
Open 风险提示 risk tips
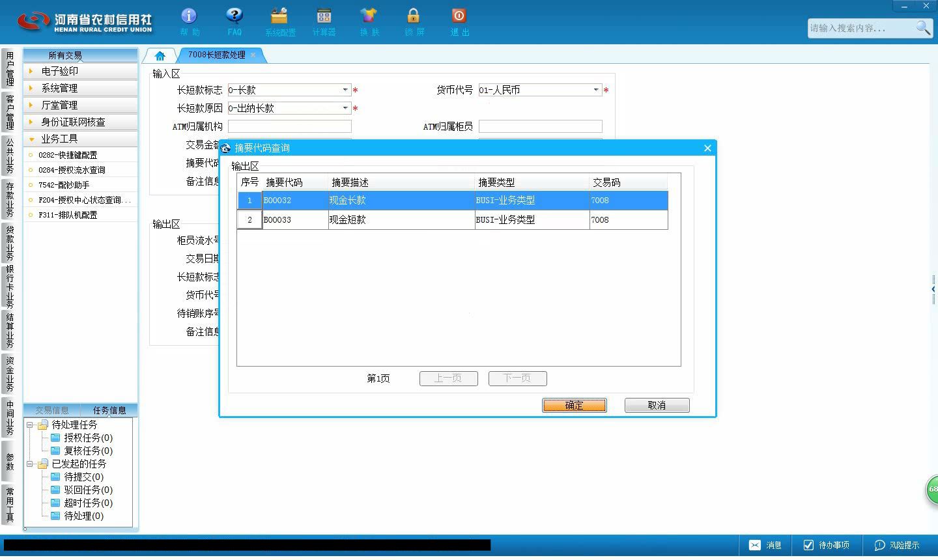897,545
